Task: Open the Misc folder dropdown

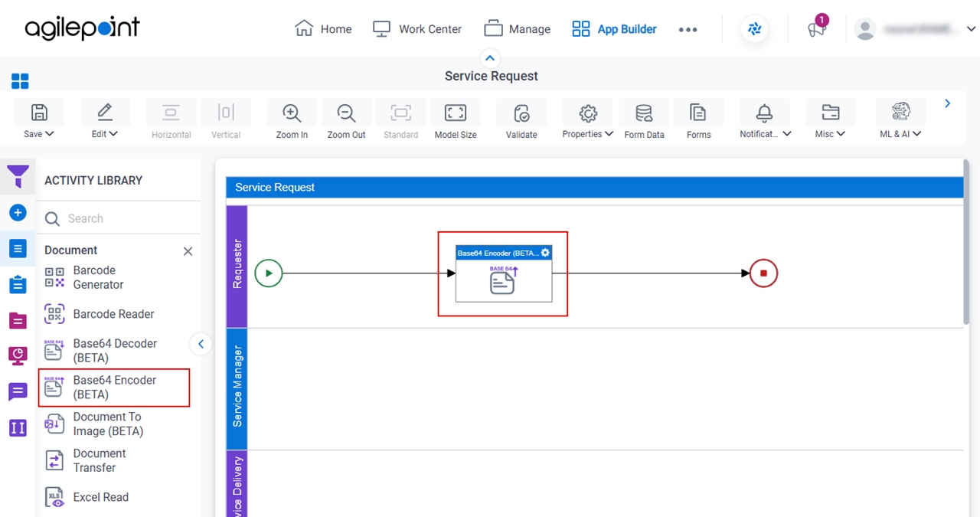Action: (830, 119)
